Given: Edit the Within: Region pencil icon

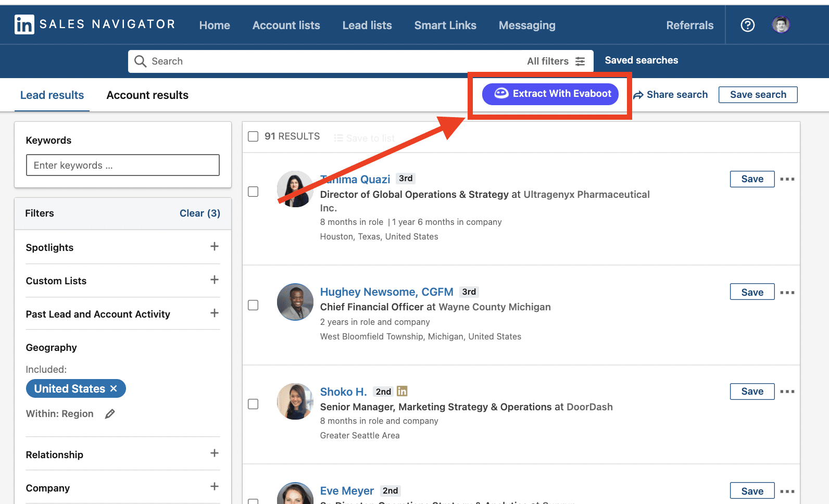Looking at the screenshot, I should click(110, 414).
